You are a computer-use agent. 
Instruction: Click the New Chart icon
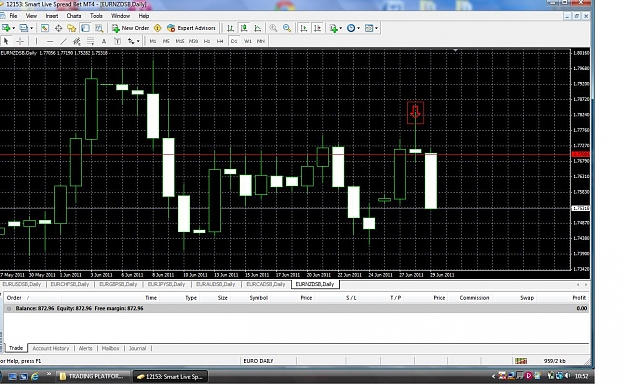pos(6,28)
